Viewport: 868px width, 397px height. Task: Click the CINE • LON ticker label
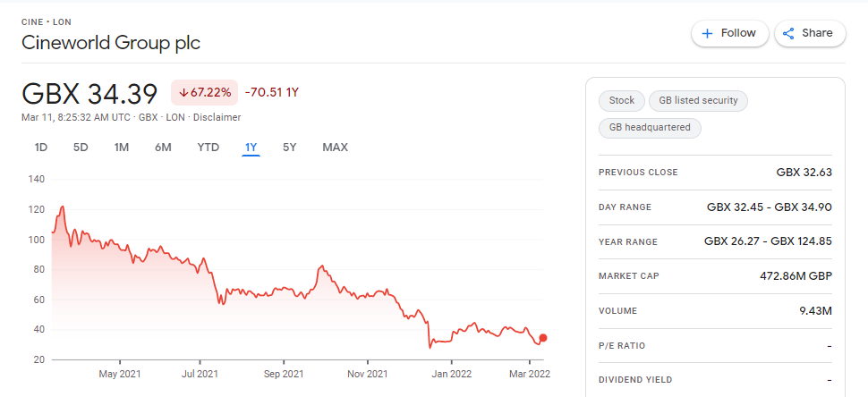click(x=46, y=22)
